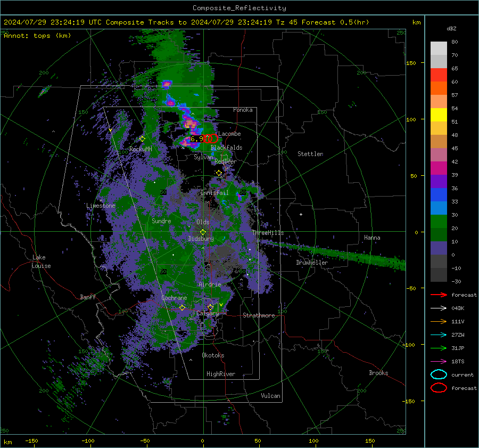This screenshot has height=448, width=479.
Task: Click the Sundre city label
Action: point(162,221)
